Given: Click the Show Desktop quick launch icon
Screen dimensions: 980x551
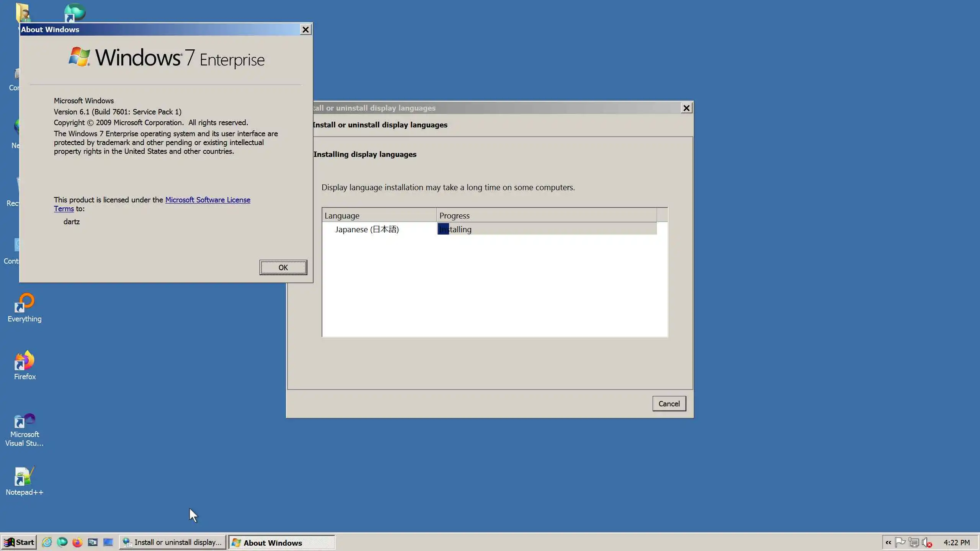Looking at the screenshot, I should click(x=108, y=542).
